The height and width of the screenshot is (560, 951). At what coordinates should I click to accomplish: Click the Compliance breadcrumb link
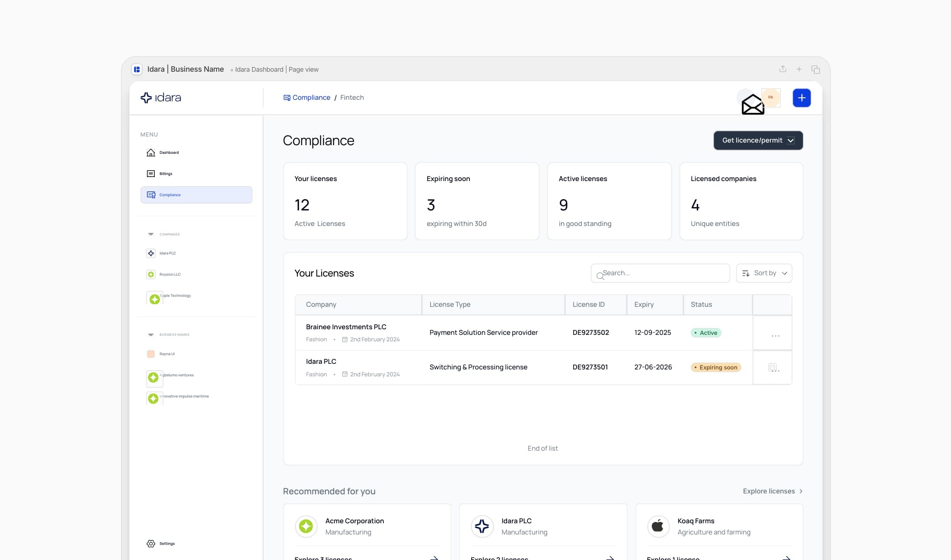click(306, 98)
